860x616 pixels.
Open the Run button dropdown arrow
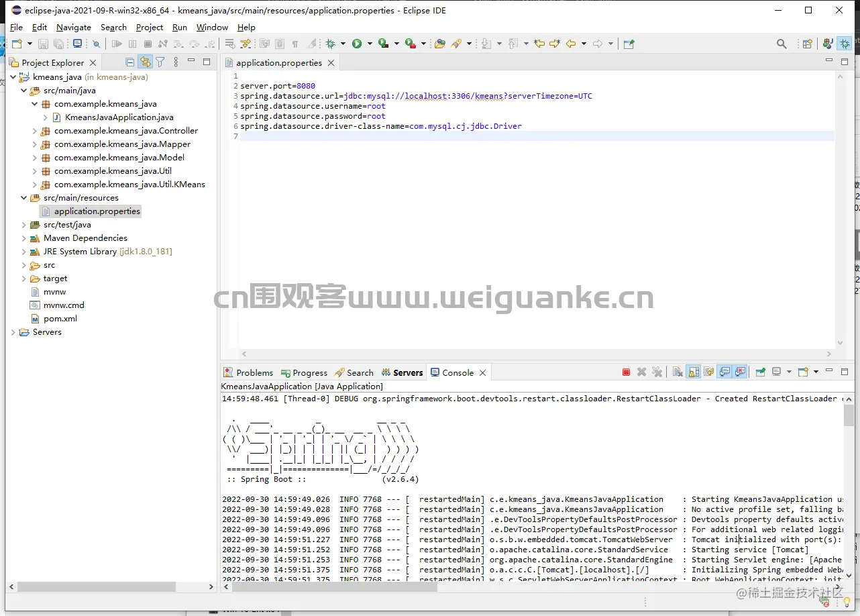(x=370, y=44)
